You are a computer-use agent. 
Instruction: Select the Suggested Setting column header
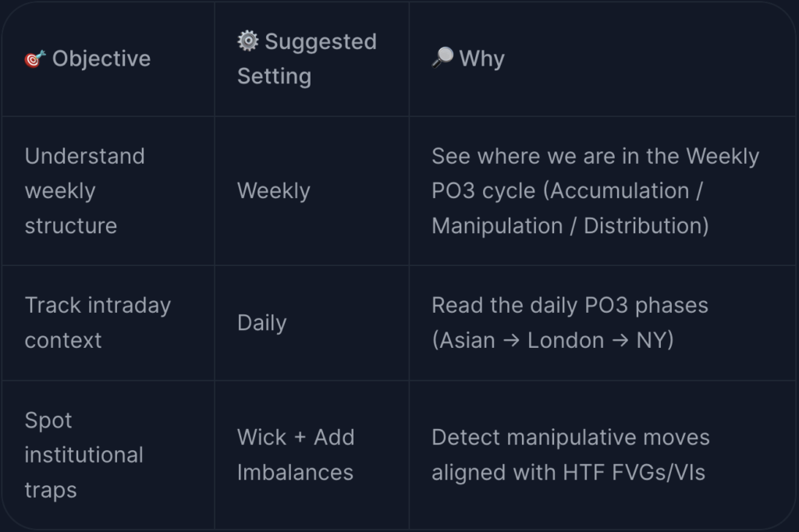[307, 59]
